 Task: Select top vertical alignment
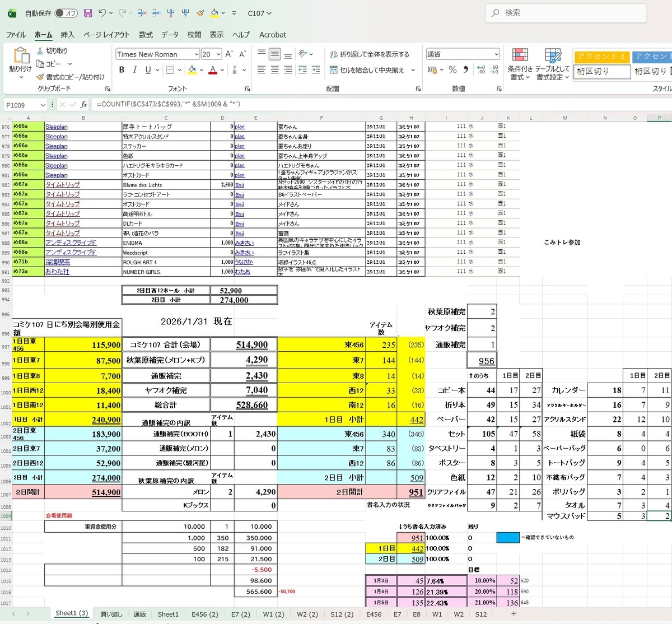[x=262, y=54]
